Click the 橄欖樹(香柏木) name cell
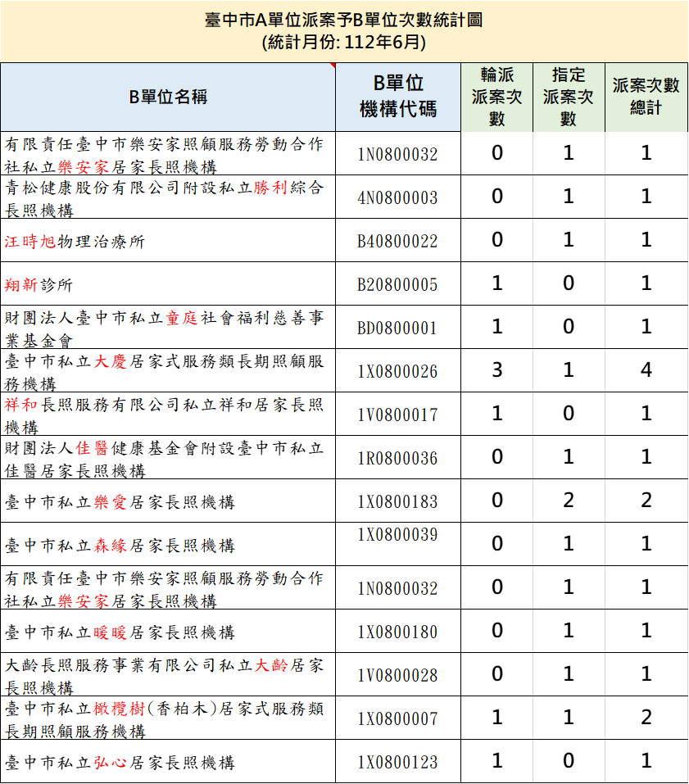This screenshot has height=784, width=689. [168, 719]
